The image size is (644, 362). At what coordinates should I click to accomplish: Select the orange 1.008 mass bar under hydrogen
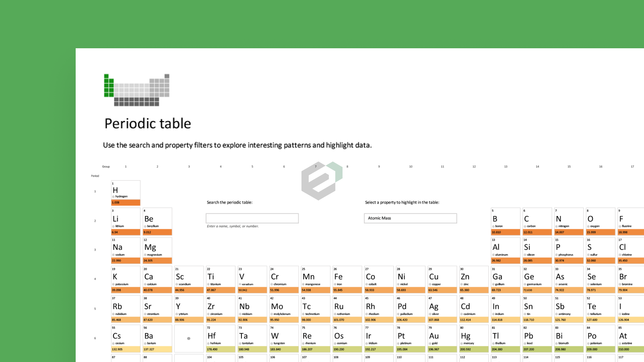126,203
